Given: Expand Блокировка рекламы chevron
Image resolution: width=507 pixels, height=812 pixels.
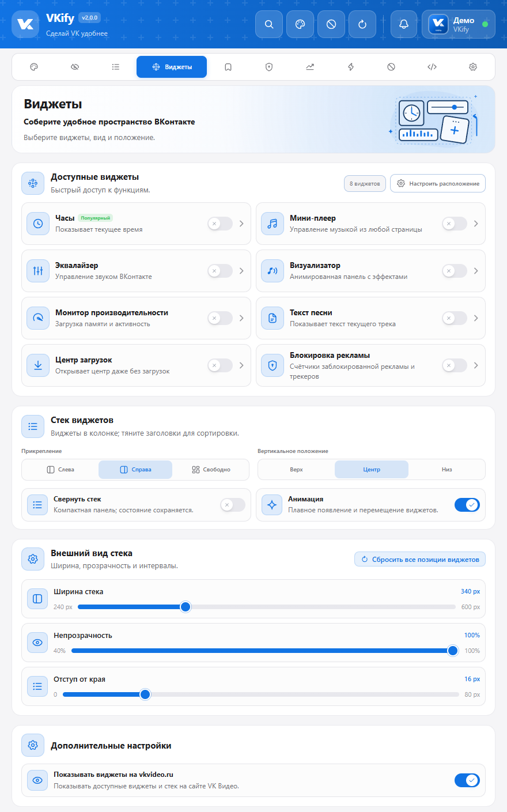Looking at the screenshot, I should pos(476,365).
